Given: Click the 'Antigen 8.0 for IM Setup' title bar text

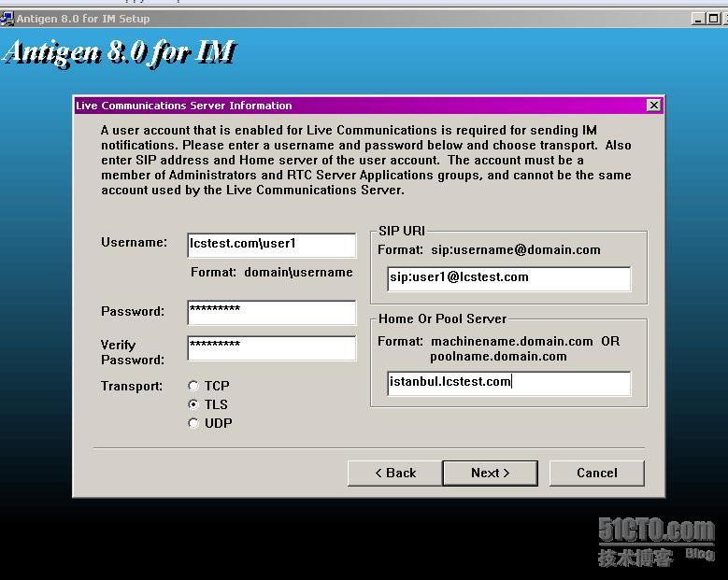Looking at the screenshot, I should pos(83,19).
